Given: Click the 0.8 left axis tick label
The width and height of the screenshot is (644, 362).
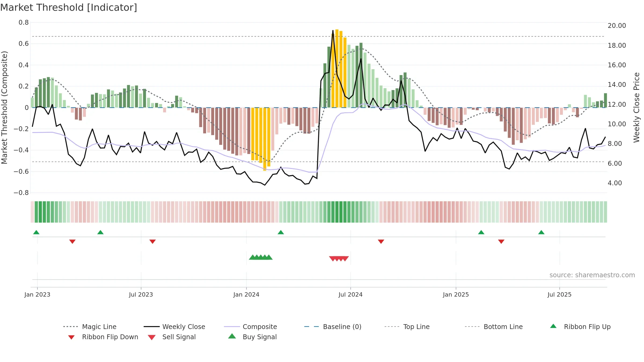Looking at the screenshot, I should click(x=24, y=23).
